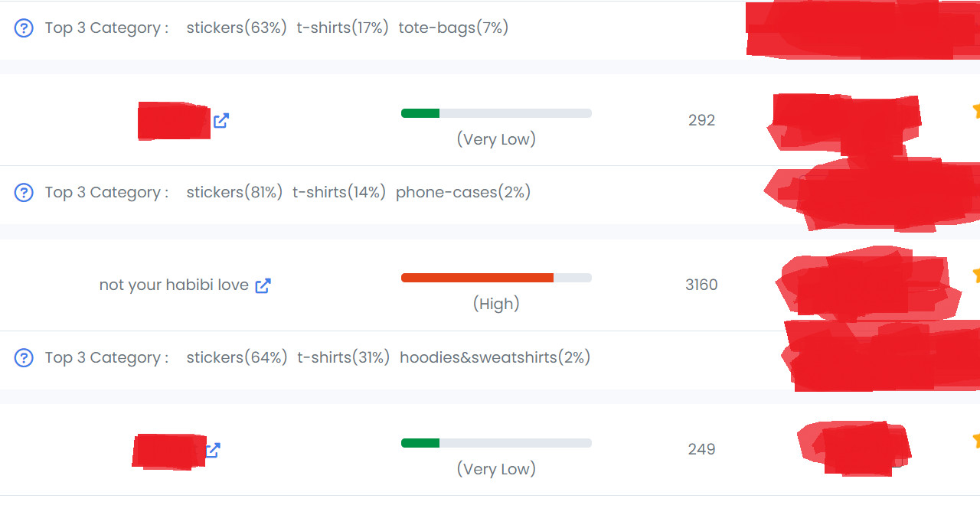Select the tote-bags(7%) category

(453, 28)
